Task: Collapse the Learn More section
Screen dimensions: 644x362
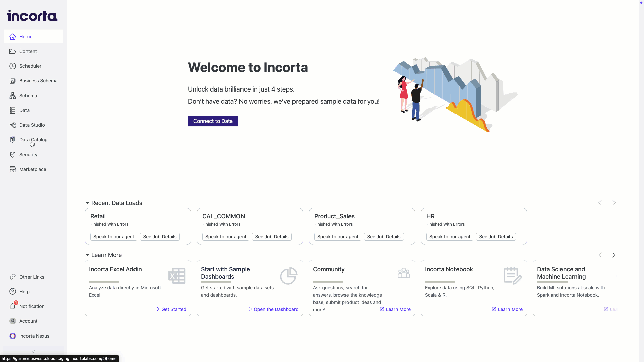Action: pyautogui.click(x=87, y=255)
